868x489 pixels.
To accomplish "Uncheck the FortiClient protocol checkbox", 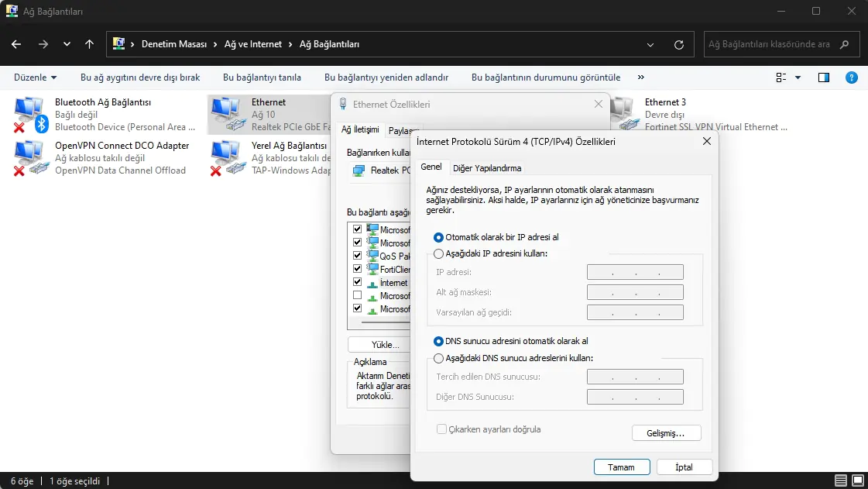I will [357, 269].
